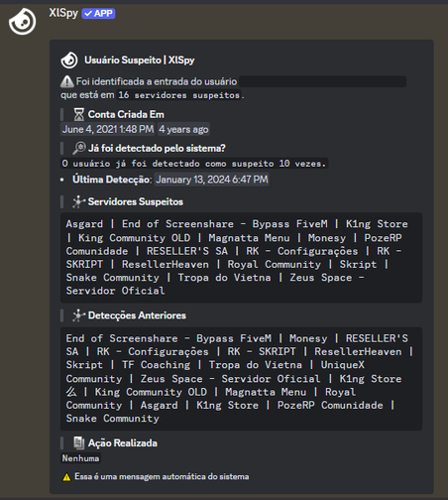Click the '16 servidores suspeitos' code text
The height and width of the screenshot is (500, 448).
point(179,95)
